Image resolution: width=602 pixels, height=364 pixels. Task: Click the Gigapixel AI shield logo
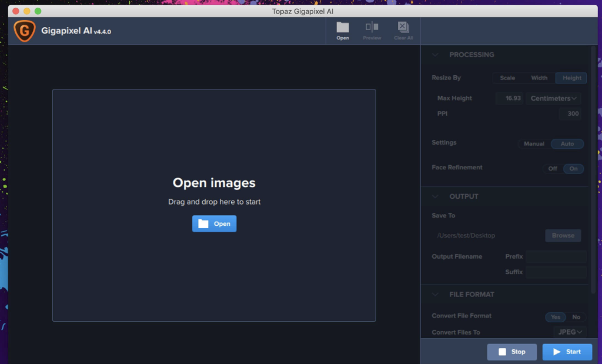coord(25,31)
